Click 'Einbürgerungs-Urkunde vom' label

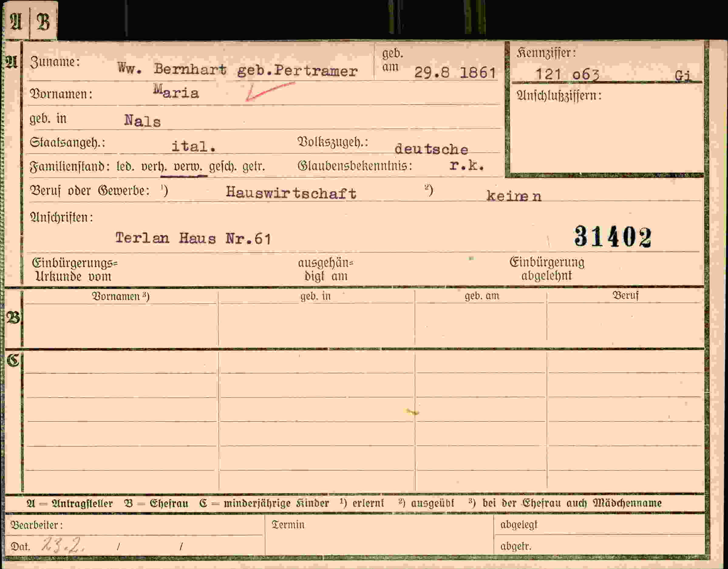point(75,270)
